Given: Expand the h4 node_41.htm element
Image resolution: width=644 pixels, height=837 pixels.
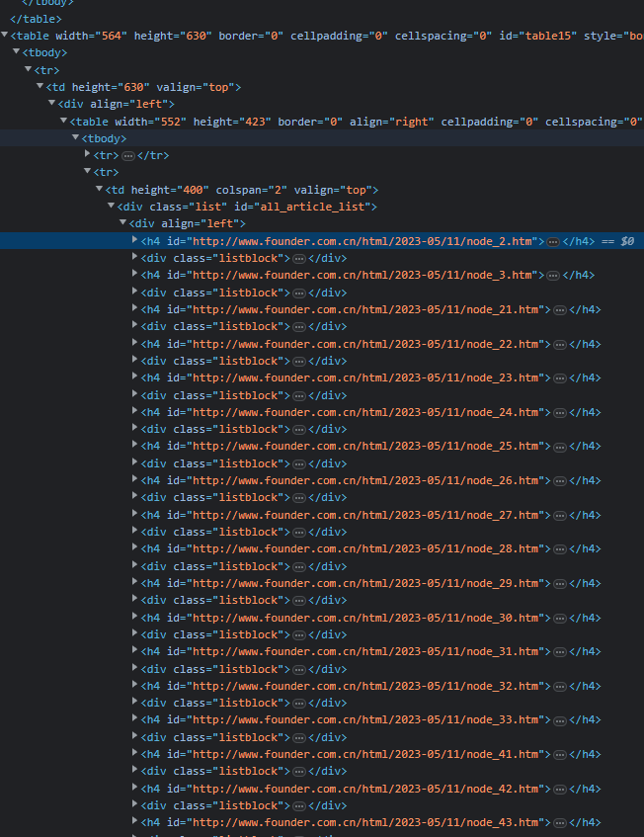Looking at the screenshot, I should tap(135, 754).
